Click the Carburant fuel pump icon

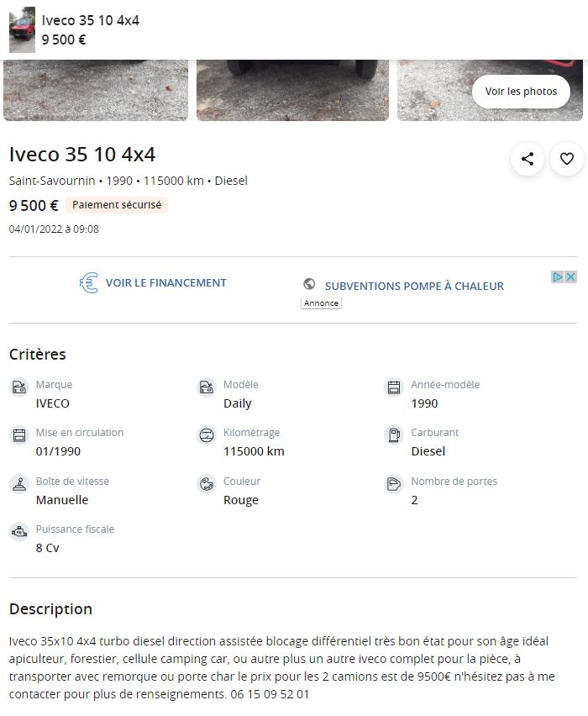click(x=393, y=435)
